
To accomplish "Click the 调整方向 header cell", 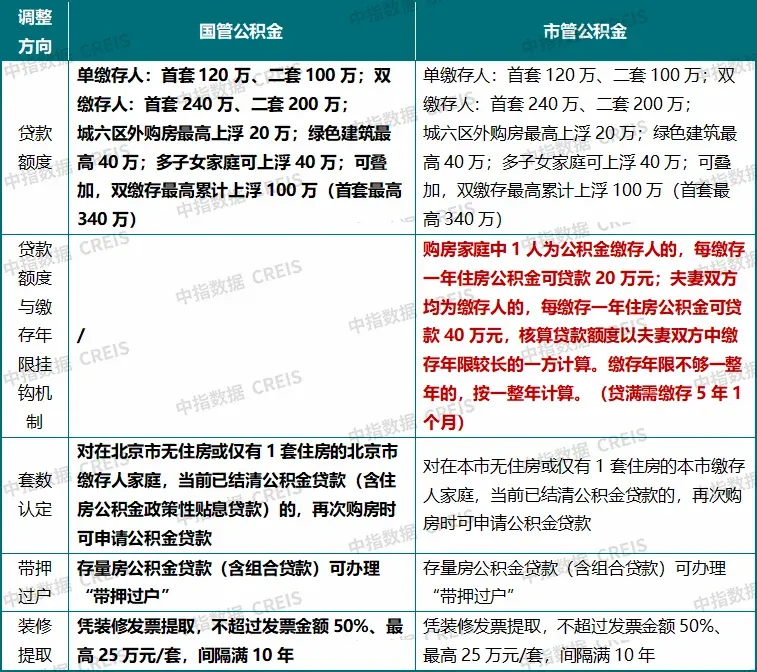I will pos(35,31).
